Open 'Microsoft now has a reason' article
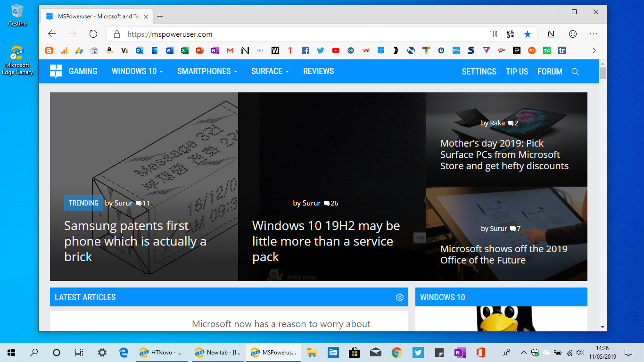This screenshot has height=362, width=644. coord(281,324)
